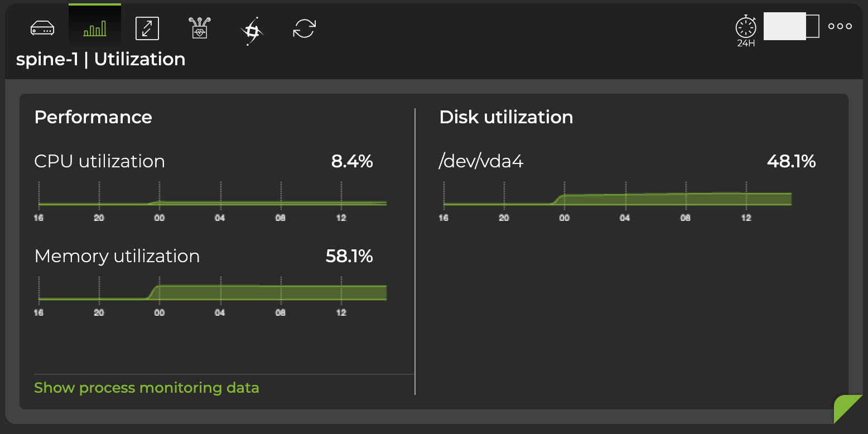Click 'Show process monitoring data' link

(147, 387)
